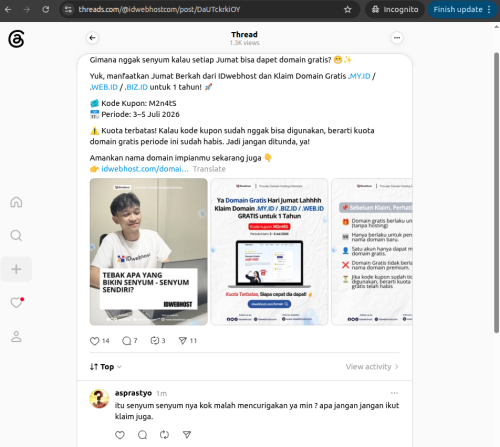Reply to asprastyo's comment
The width and height of the screenshot is (500, 447).
coord(142,435)
